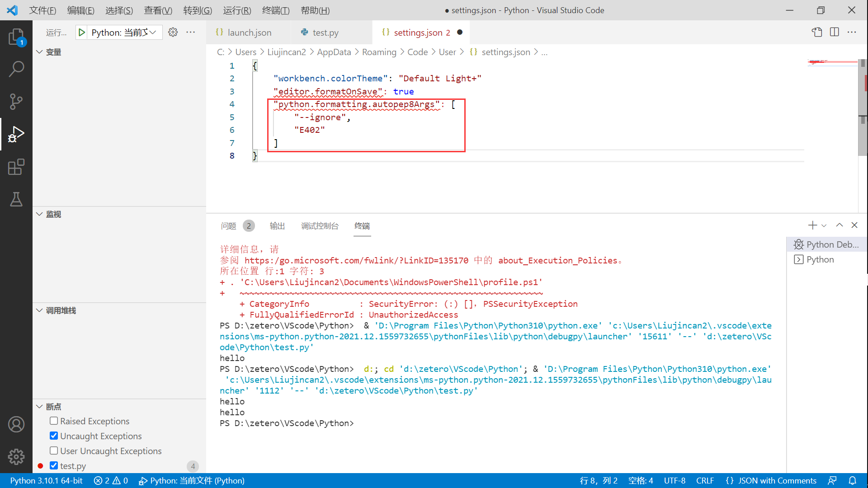
Task: Enable Raised Exceptions breakpoint checkbox
Action: (x=54, y=421)
